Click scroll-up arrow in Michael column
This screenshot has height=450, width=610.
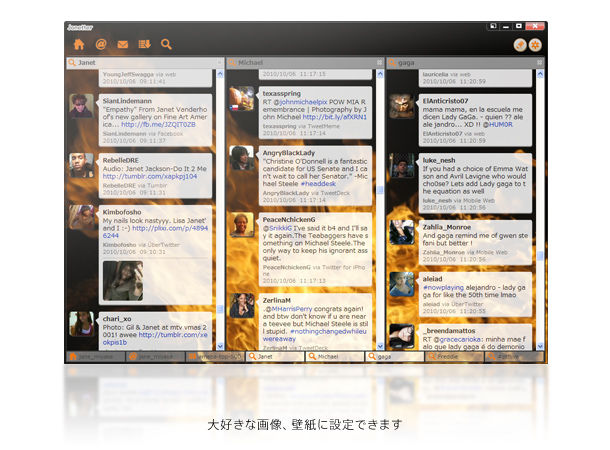click(380, 74)
